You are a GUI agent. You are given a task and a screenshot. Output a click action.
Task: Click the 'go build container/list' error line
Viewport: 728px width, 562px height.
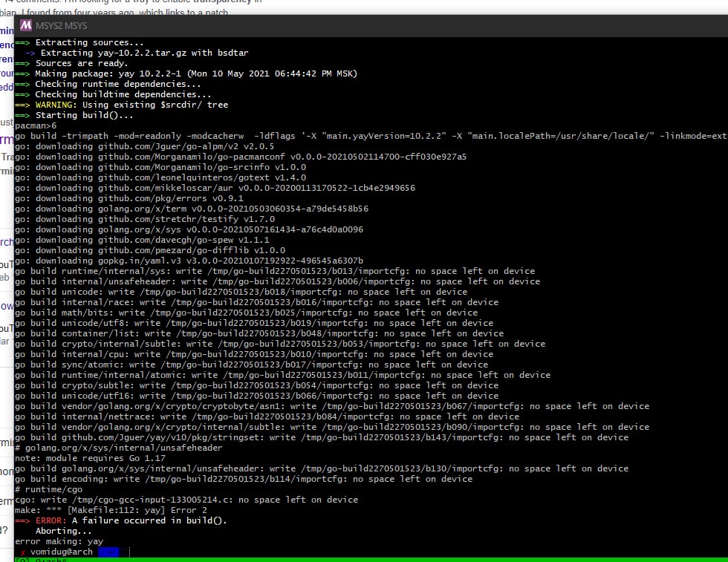pos(259,333)
